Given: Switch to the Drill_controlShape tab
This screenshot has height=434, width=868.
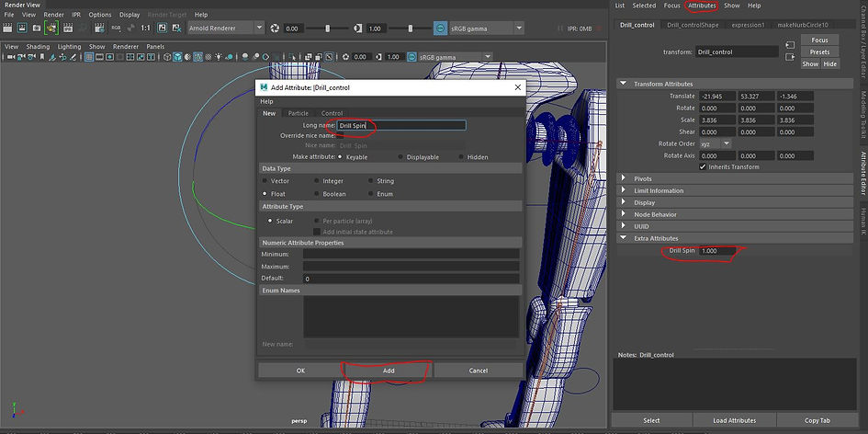Looking at the screenshot, I should [x=693, y=25].
